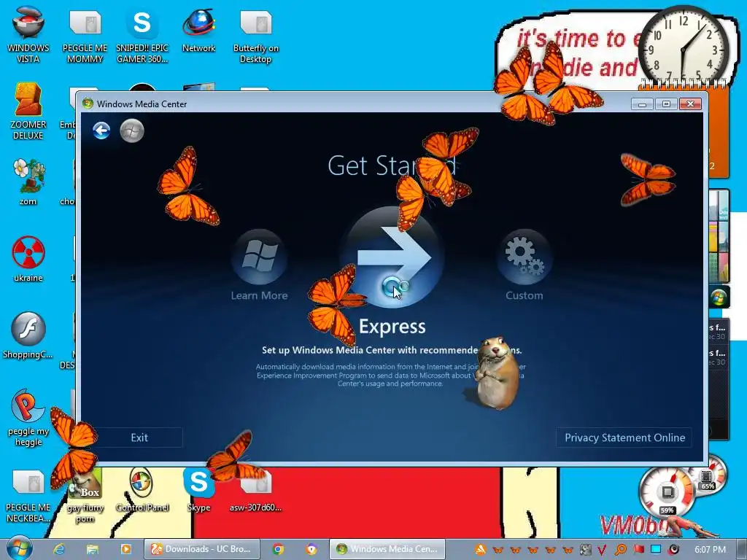Open the asw-307d60... desktop file

click(x=256, y=491)
